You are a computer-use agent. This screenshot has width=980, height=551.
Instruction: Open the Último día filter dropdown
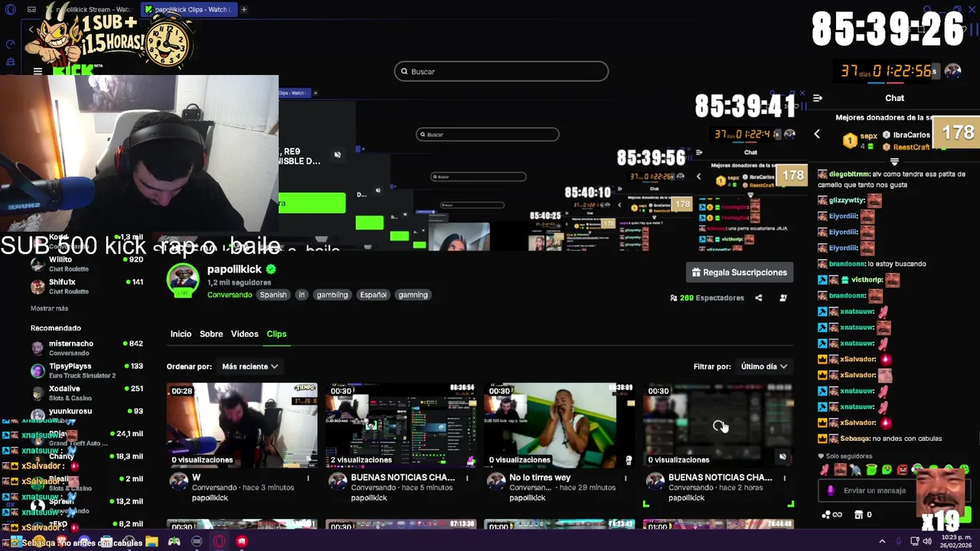click(763, 367)
